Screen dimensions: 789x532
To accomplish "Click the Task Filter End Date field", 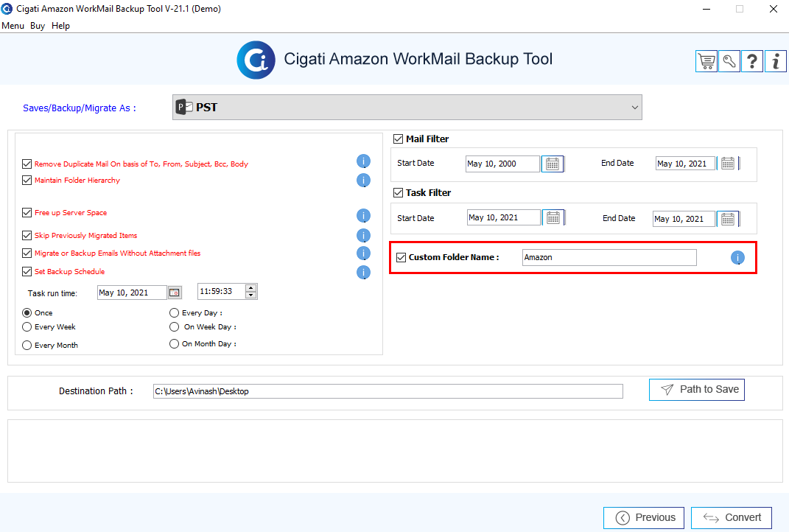I will (x=684, y=219).
